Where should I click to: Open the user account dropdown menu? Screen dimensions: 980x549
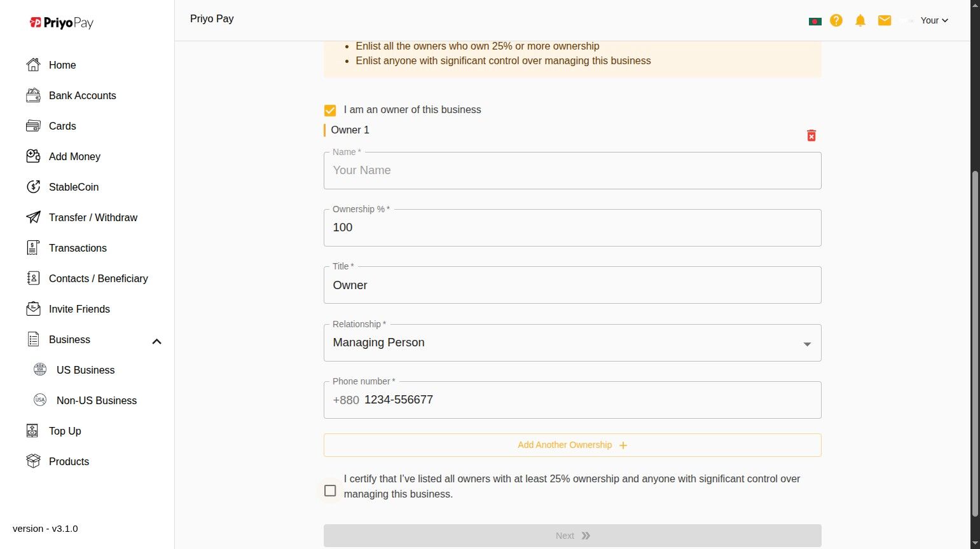coord(934,20)
